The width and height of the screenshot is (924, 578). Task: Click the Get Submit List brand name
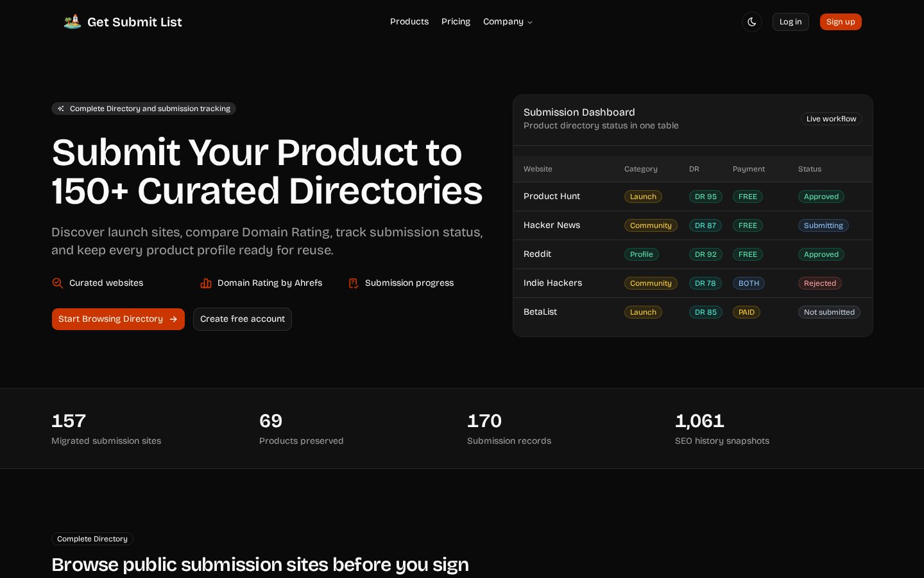135,22
